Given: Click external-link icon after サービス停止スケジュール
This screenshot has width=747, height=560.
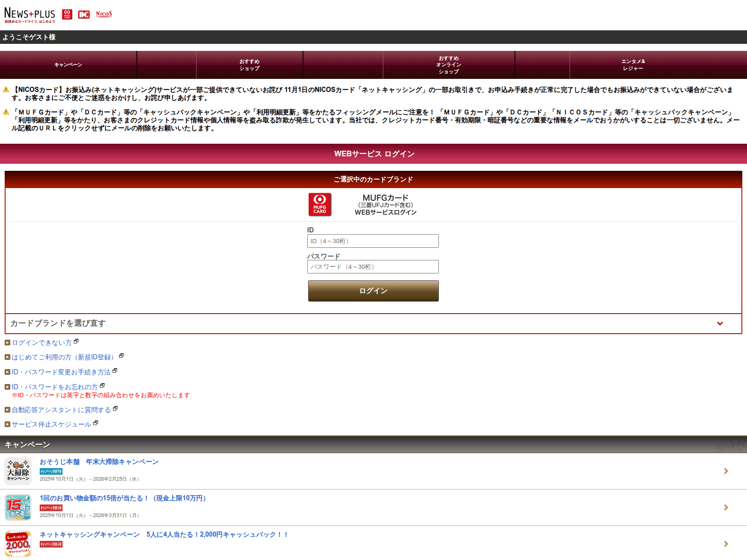Looking at the screenshot, I should (x=96, y=423).
